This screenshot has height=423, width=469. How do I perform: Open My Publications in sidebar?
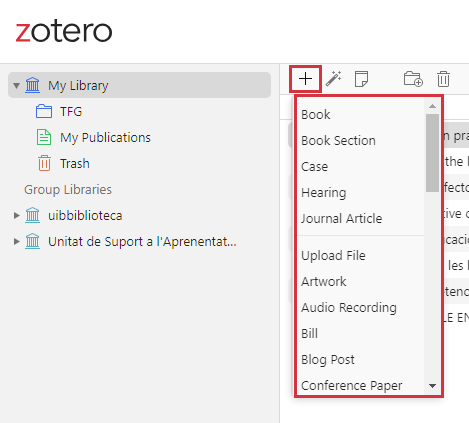coord(105,137)
